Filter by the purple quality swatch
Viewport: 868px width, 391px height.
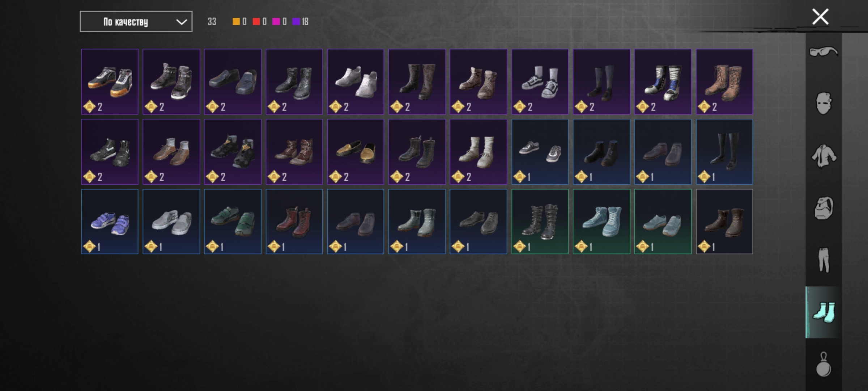[x=296, y=22]
